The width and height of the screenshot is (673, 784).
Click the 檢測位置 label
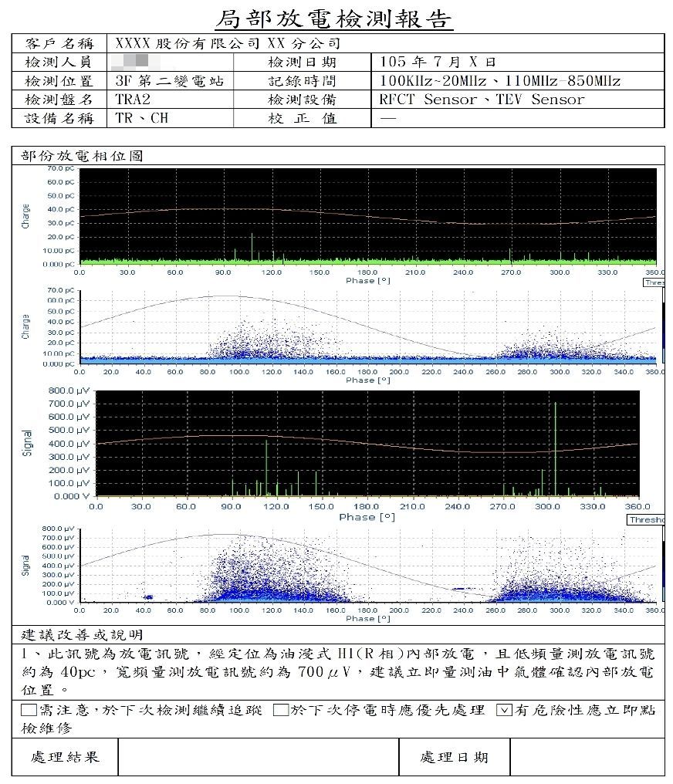tap(59, 80)
